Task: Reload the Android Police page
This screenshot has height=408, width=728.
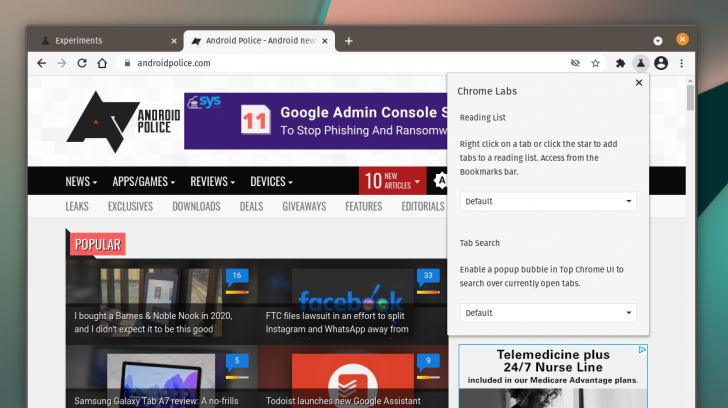Action: [82, 63]
